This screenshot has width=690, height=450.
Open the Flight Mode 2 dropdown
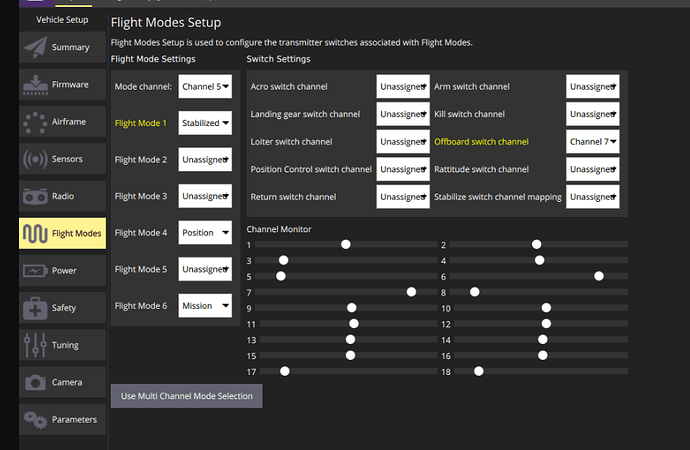pyautogui.click(x=205, y=160)
